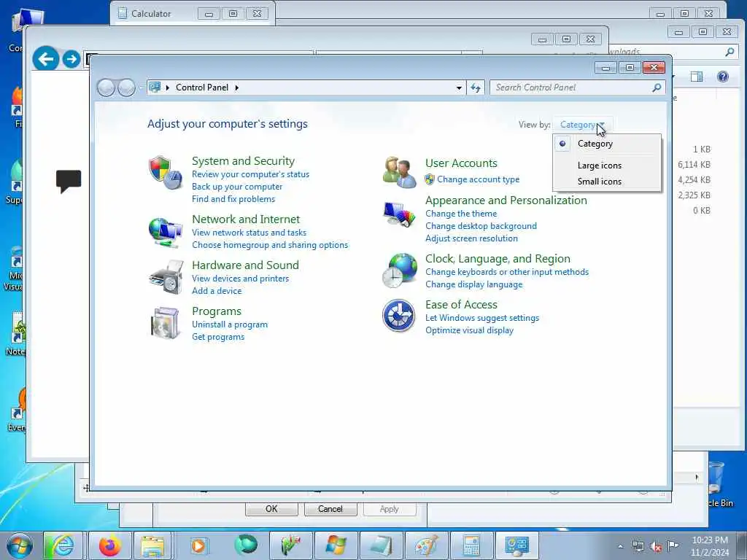Click Review your computer's status

(x=251, y=174)
